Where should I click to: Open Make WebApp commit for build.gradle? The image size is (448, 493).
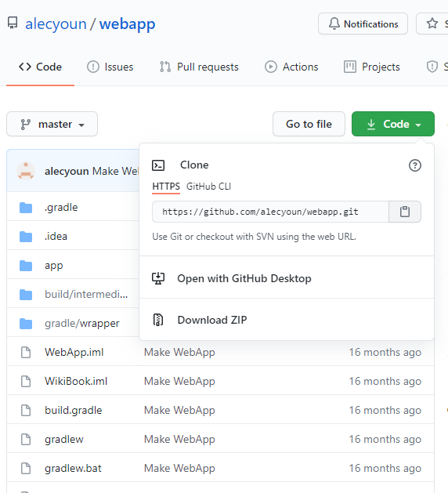[x=179, y=410]
